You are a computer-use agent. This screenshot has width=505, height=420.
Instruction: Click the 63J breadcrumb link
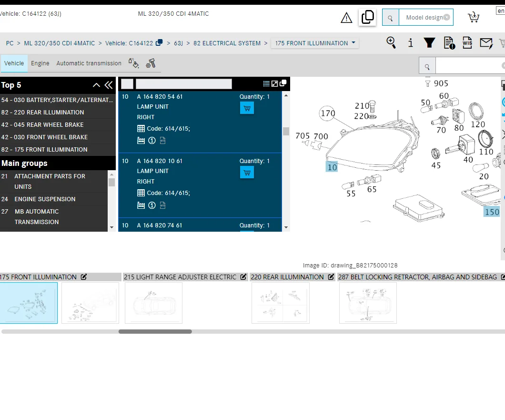coord(179,43)
